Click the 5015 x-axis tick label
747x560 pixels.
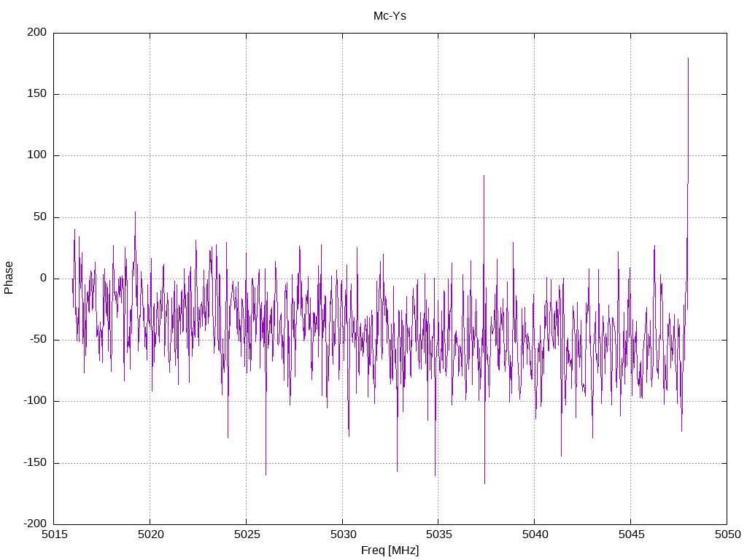click(x=54, y=534)
